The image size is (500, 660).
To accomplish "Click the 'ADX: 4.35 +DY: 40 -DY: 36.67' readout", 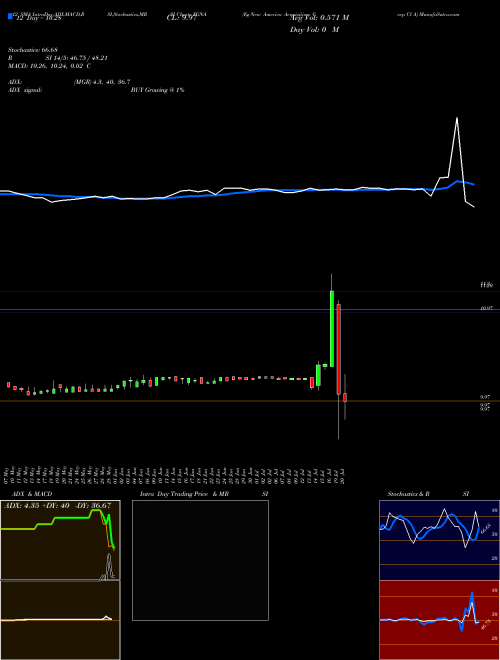I will pos(57,506).
